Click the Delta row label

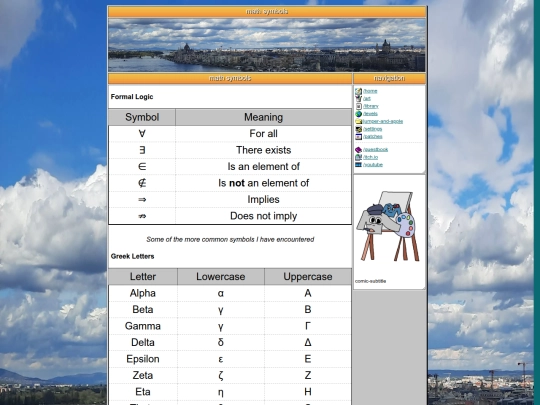pos(143,343)
